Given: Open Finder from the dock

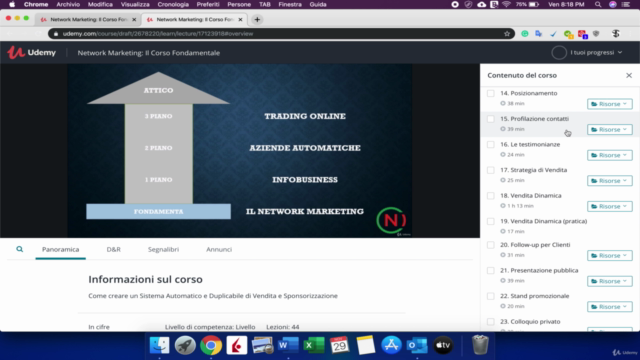Looking at the screenshot, I should [x=160, y=345].
